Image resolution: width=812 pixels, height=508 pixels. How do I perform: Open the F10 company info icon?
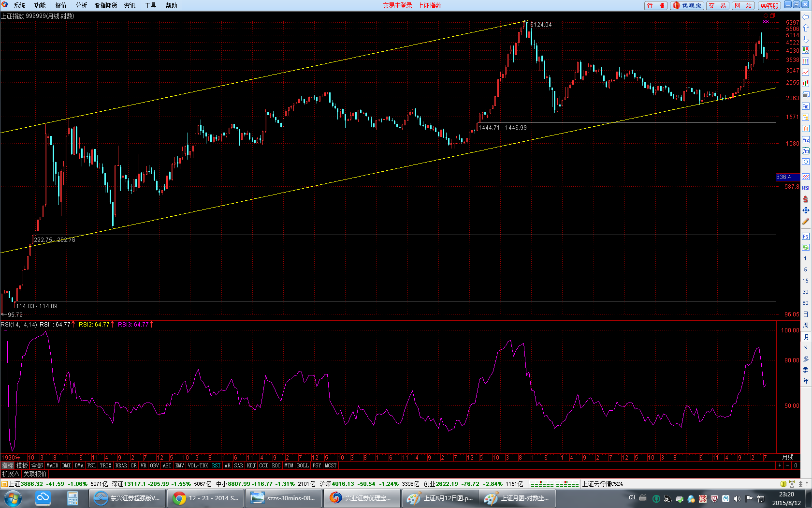coord(805,106)
